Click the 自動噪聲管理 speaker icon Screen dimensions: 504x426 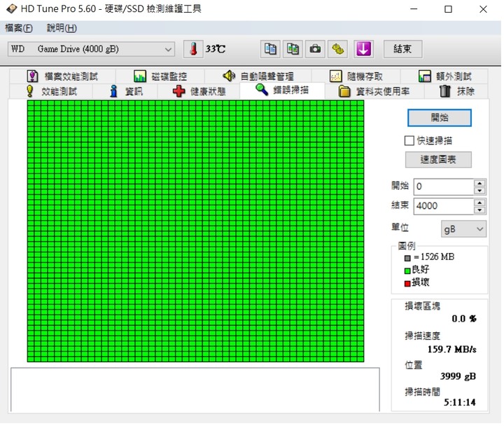click(x=229, y=76)
